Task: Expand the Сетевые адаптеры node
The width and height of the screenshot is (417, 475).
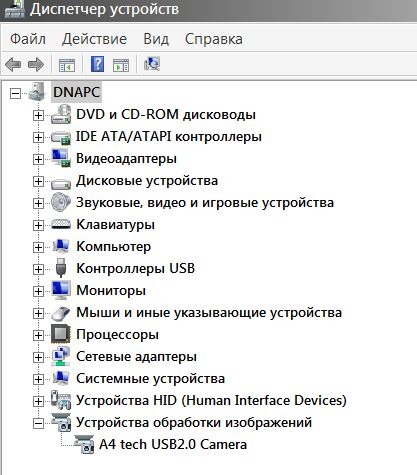Action: [38, 357]
